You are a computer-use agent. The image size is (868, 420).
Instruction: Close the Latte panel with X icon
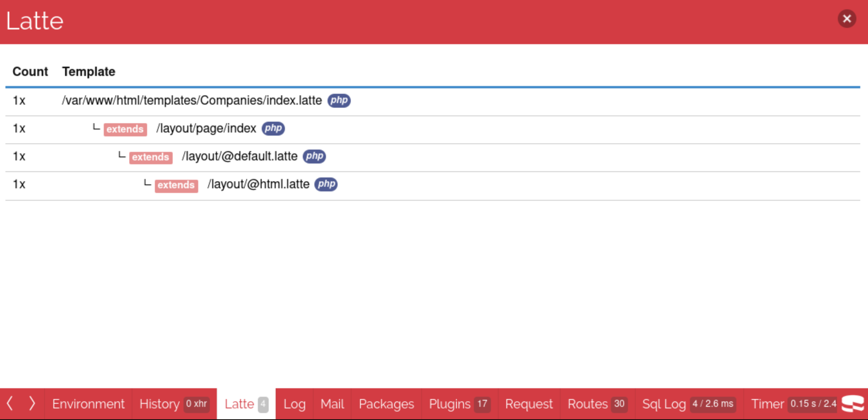847,19
